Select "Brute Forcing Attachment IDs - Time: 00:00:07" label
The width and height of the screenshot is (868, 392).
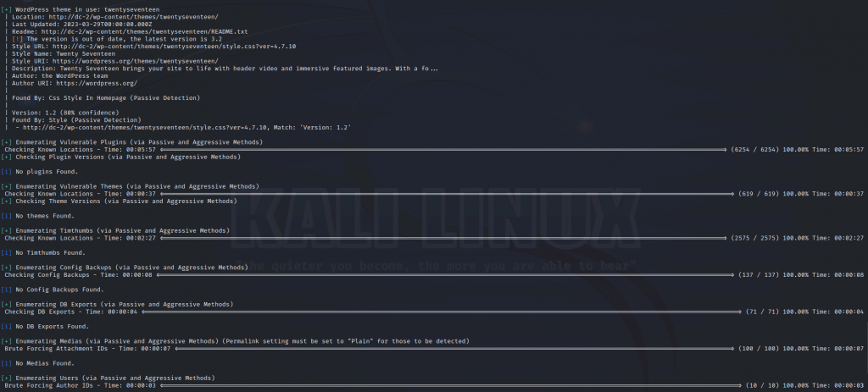click(87, 349)
